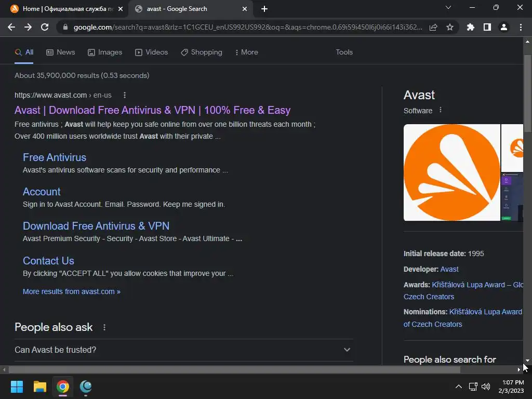Switch to the Avast Home tab
The width and height of the screenshot is (532, 399).
64,9
